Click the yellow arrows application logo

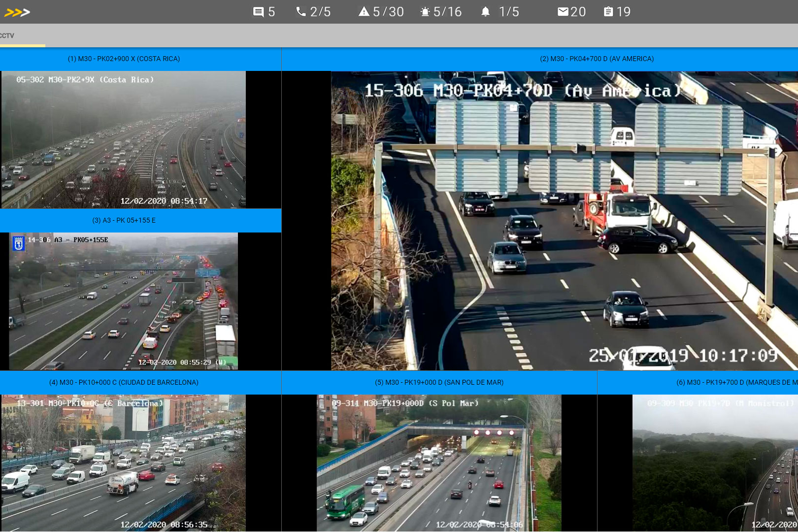coord(16,11)
